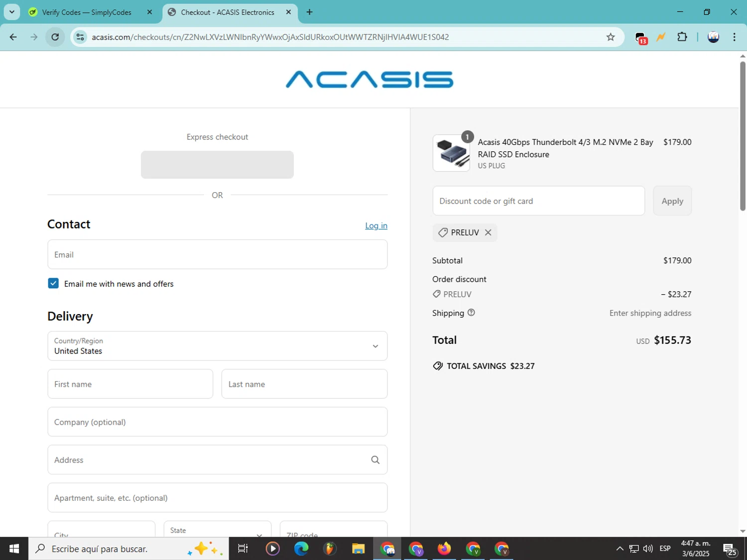Close the Verify Codes tab
This screenshot has height=560, width=747.
point(149,12)
